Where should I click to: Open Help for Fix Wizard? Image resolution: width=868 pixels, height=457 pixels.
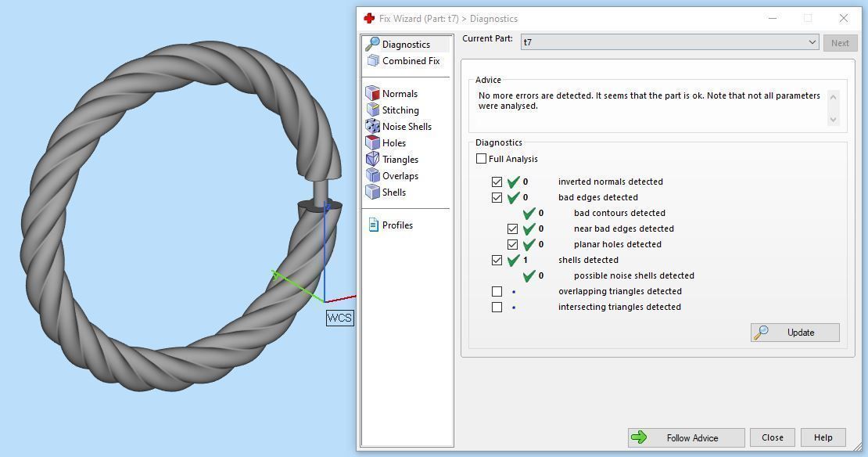point(823,437)
